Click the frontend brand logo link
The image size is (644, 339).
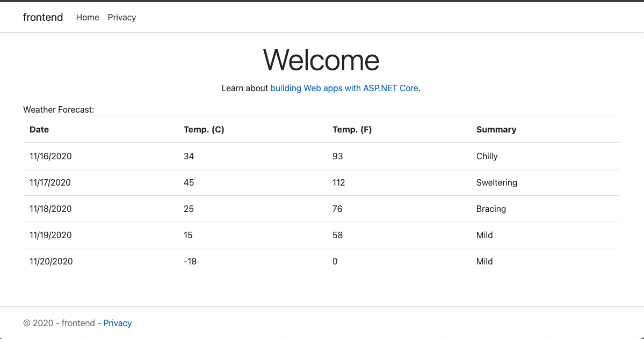click(43, 17)
